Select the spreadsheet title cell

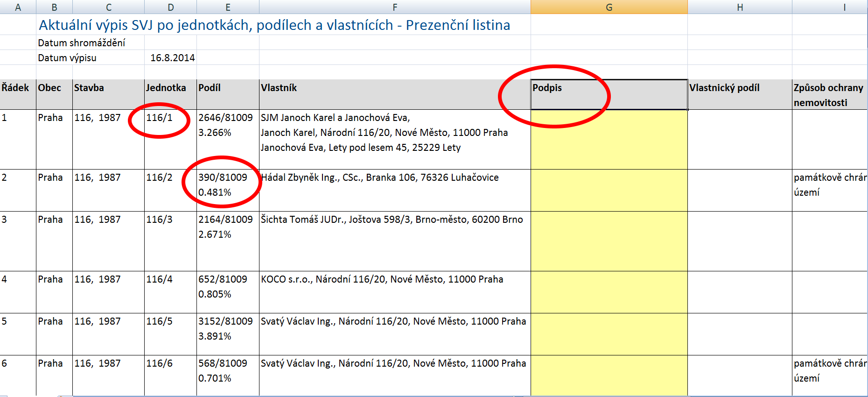(x=274, y=25)
